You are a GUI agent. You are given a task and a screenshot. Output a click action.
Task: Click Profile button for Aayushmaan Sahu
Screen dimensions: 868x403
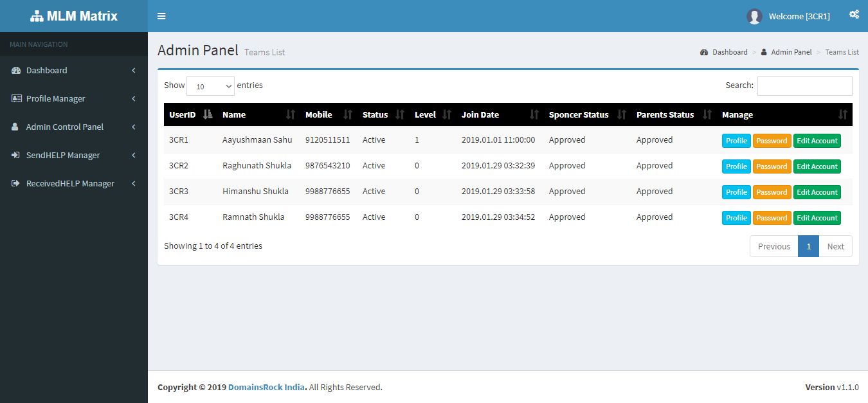click(x=736, y=141)
